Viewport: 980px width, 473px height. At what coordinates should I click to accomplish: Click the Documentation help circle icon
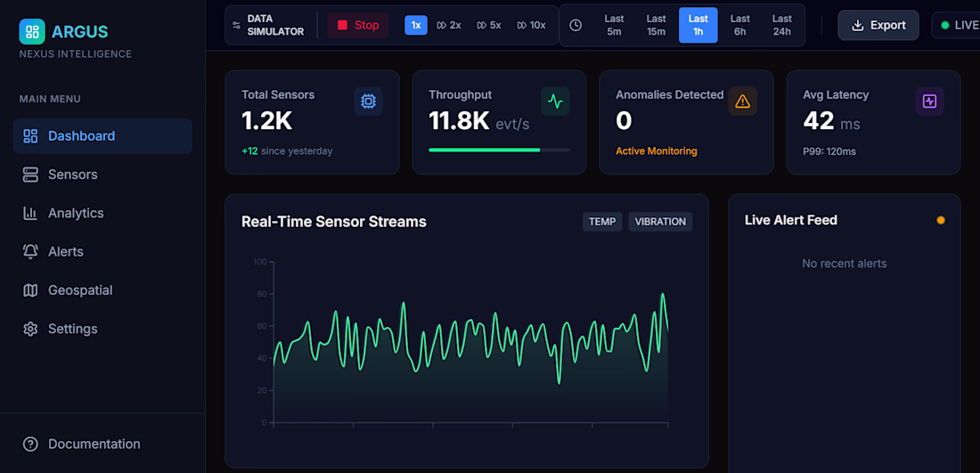[30, 444]
